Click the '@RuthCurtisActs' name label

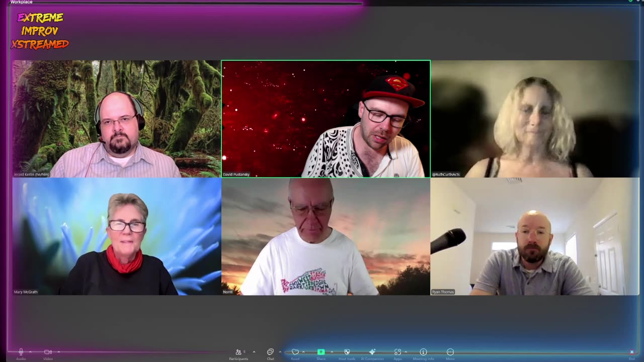coord(446,174)
